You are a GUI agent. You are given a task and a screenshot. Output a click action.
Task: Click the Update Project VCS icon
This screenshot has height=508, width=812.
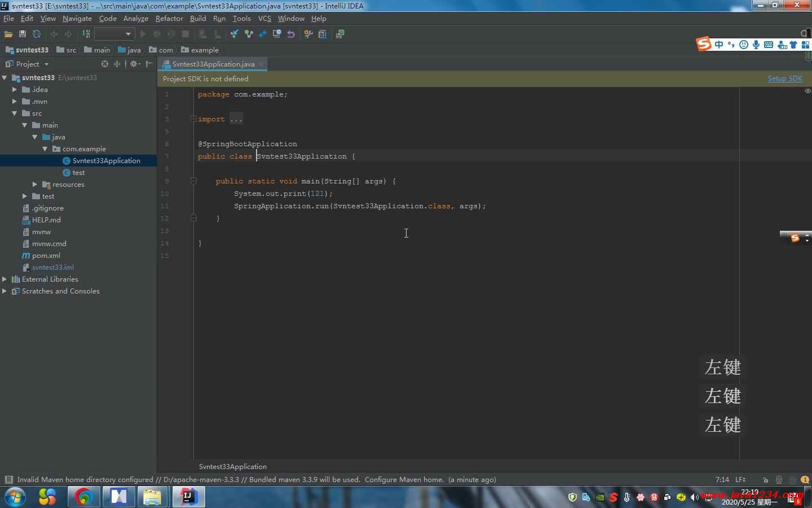point(234,34)
